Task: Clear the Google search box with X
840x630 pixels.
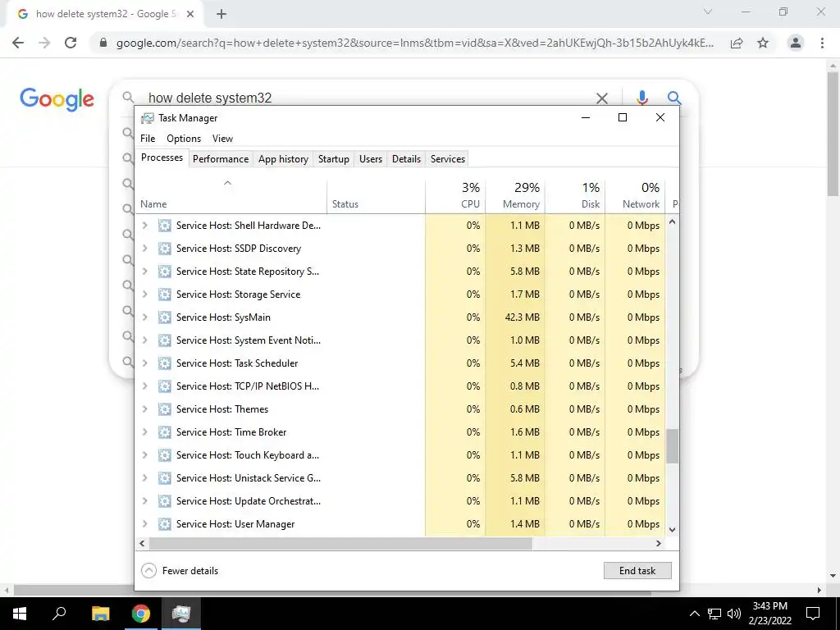Action: point(602,98)
